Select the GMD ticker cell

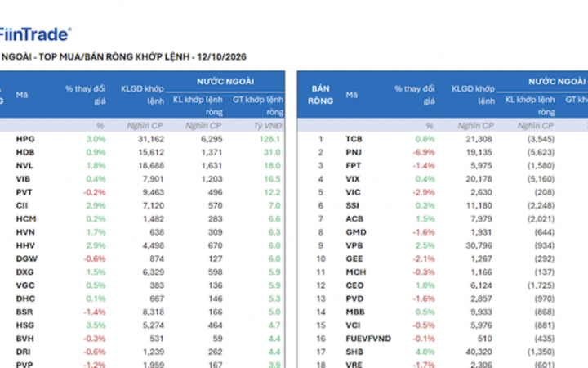(x=356, y=232)
